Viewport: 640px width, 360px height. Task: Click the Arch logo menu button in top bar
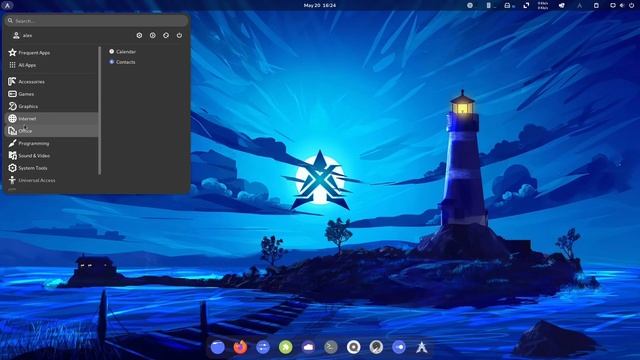coord(7,5)
